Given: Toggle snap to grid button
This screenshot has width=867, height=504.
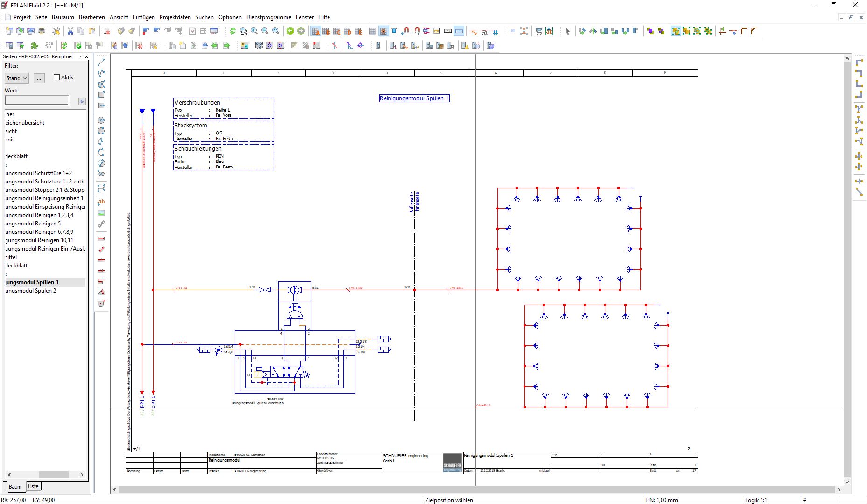Looking at the screenshot, I should click(383, 31).
